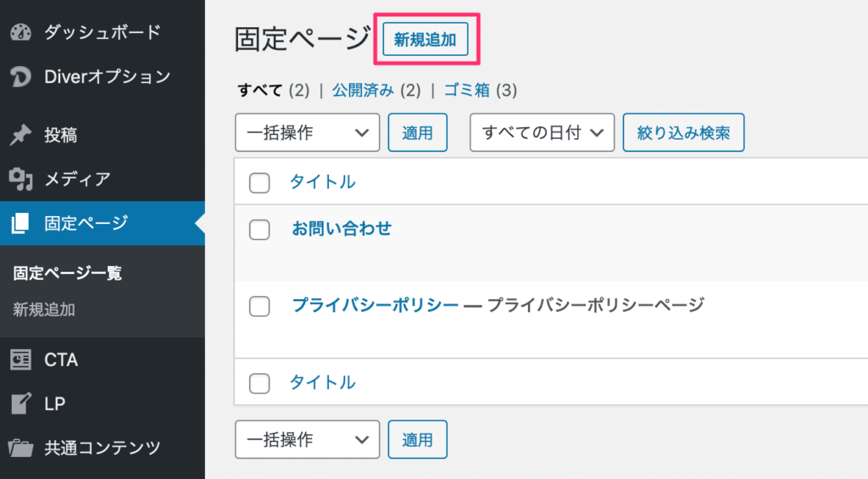Viewport: 868px width, 479px height.
Task: Click the CTA sidebar icon
Action: tap(20, 359)
